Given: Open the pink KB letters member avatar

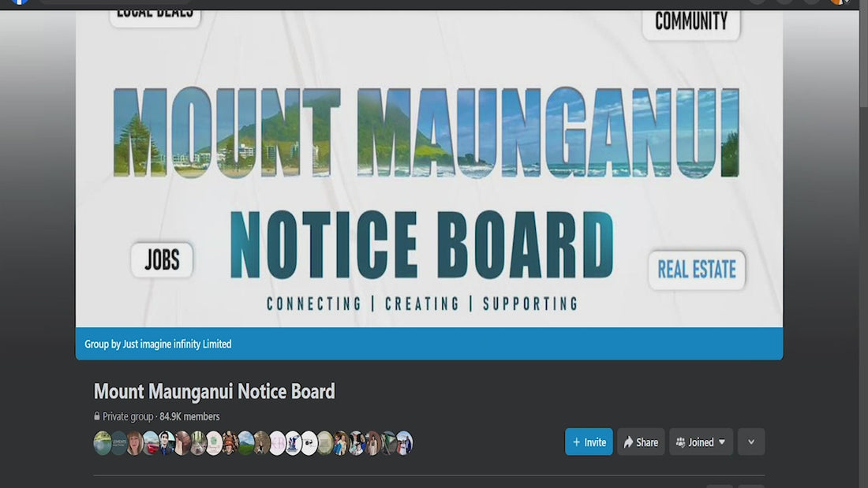Looking at the screenshot, I should pos(277,443).
